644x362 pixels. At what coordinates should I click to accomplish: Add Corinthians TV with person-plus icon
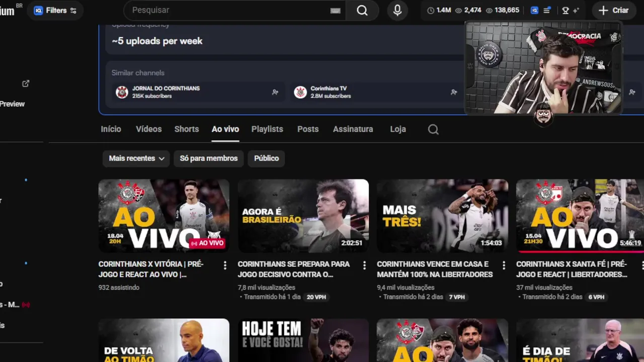coord(454,92)
